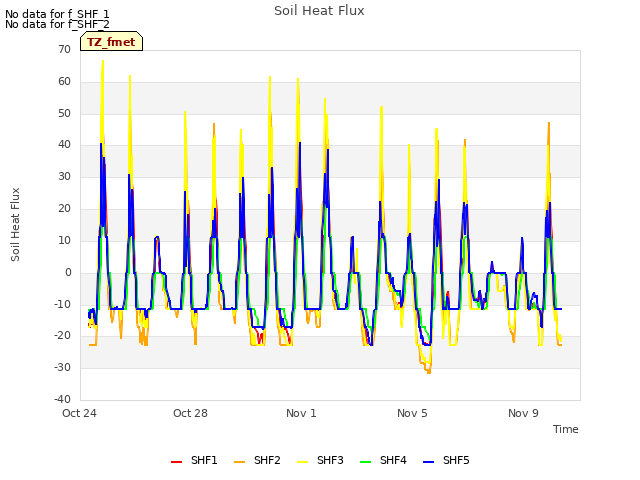Toggle SHF2 series in legend

(x=257, y=460)
